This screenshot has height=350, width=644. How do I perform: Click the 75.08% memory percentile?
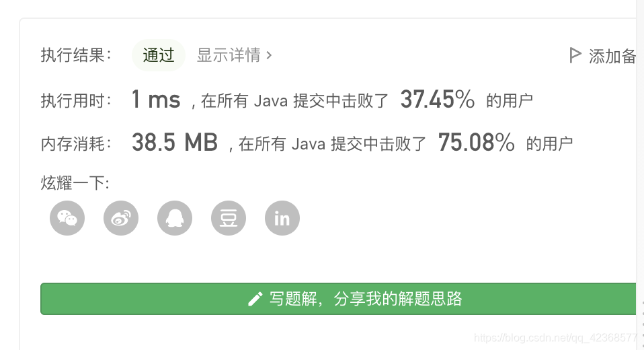[x=476, y=142]
